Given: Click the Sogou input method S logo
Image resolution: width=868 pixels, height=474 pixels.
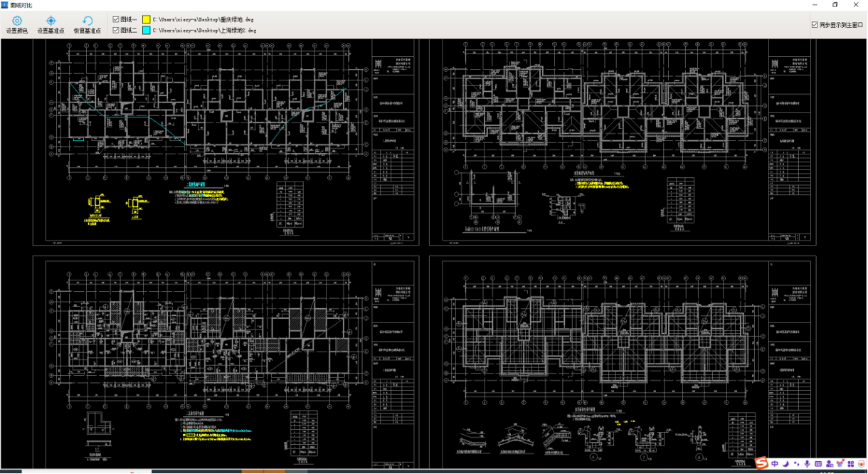Looking at the screenshot, I should pyautogui.click(x=761, y=463).
